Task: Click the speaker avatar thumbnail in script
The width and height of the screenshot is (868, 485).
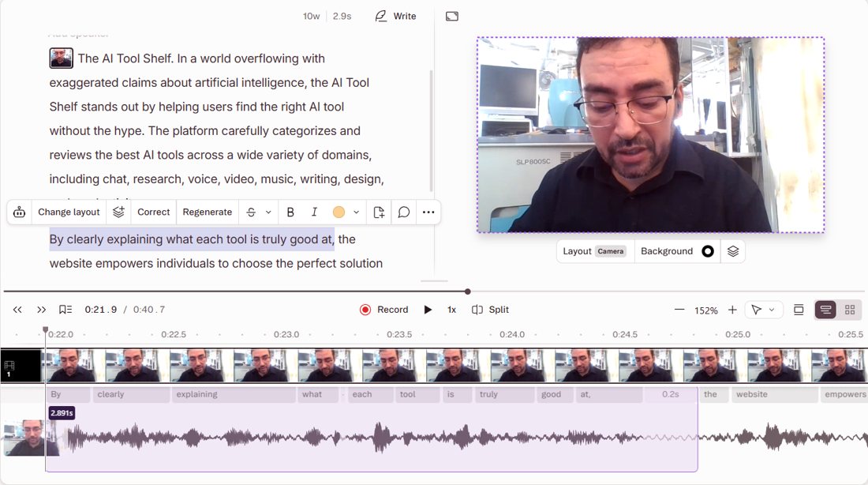Action: (x=61, y=58)
